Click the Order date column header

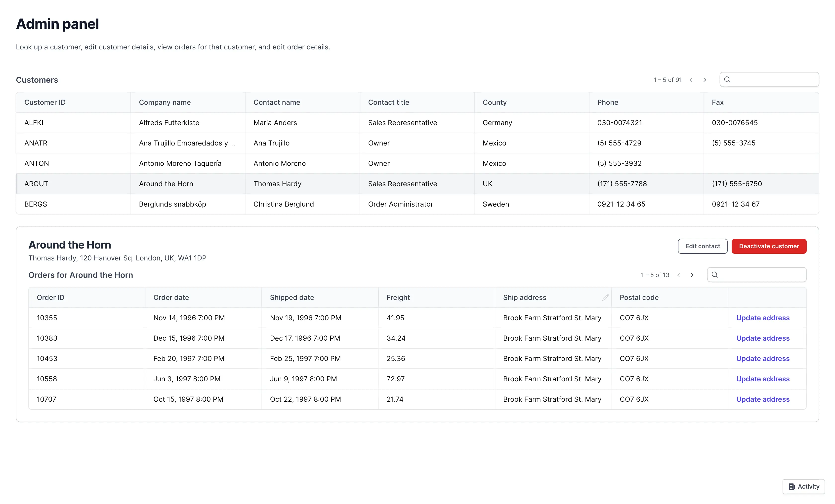pos(203,297)
